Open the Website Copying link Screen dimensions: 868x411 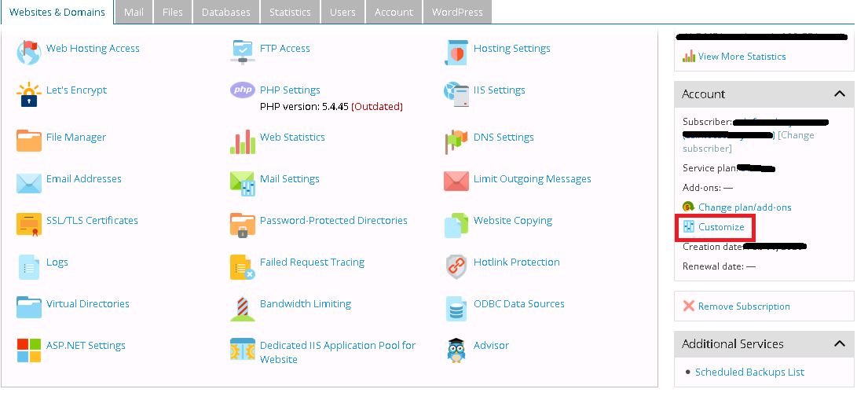pos(513,220)
